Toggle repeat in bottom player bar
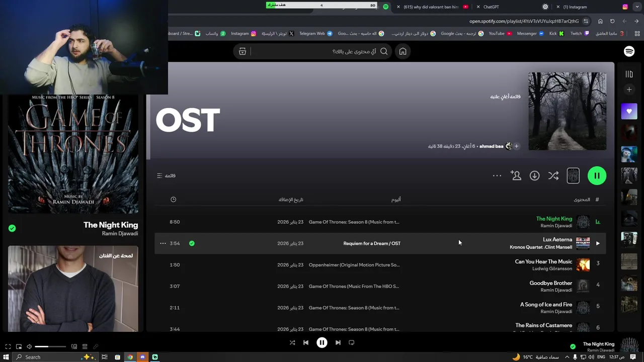 [x=352, y=342]
